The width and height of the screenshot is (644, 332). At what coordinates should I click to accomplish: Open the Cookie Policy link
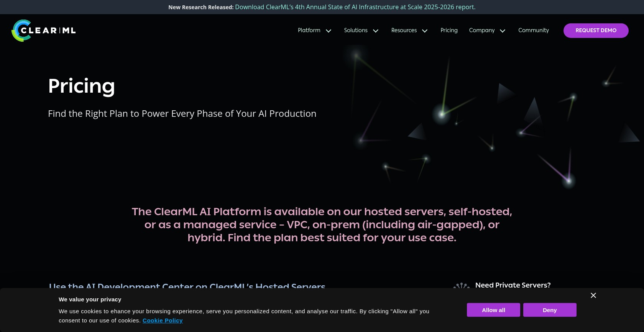point(163,321)
